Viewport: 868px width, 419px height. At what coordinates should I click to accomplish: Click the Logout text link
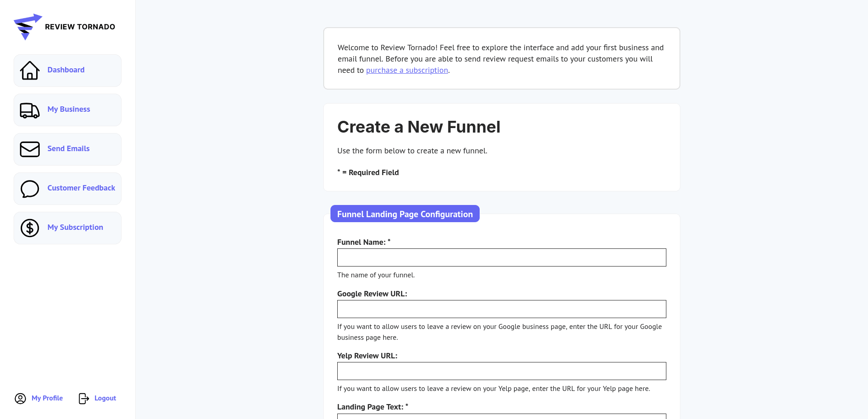[x=105, y=398]
